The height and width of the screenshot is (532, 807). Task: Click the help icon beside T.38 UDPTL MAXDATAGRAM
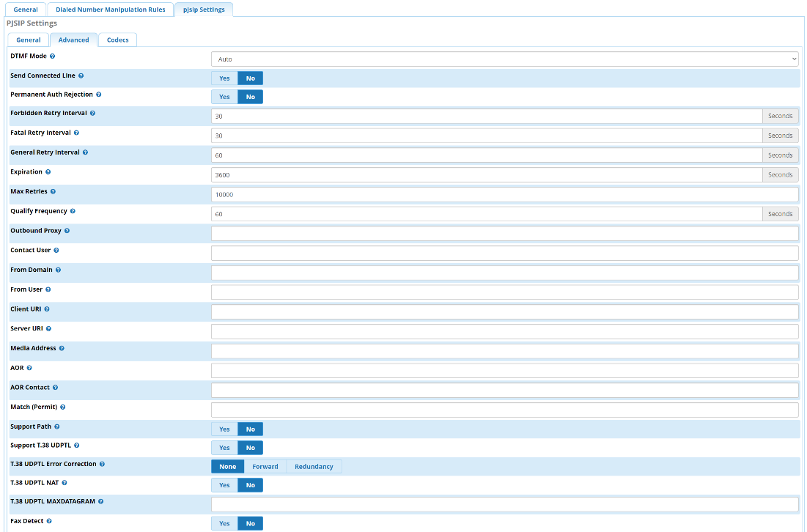(x=100, y=502)
